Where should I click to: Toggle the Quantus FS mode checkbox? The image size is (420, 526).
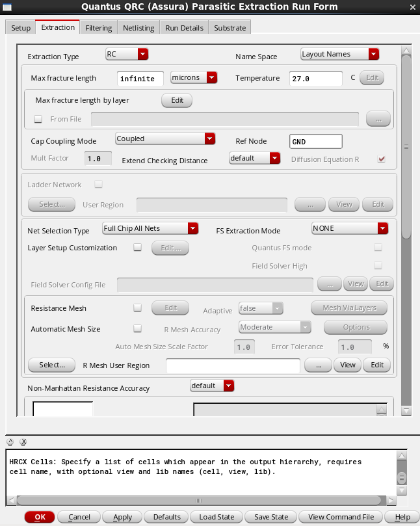click(378, 247)
